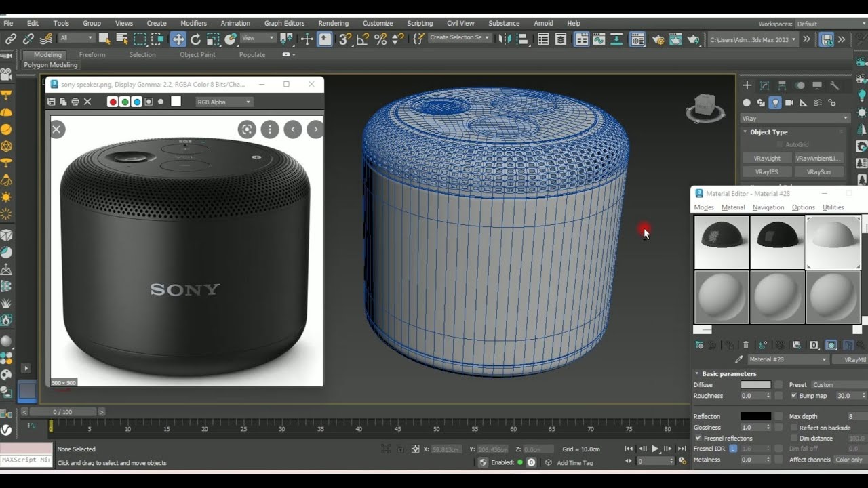The image size is (868, 488).
Task: Open the Material Editor toolbar icon
Action: pos(637,39)
